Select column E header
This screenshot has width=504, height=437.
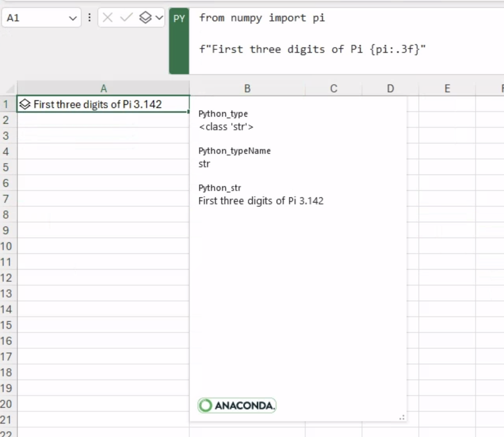tap(447, 88)
